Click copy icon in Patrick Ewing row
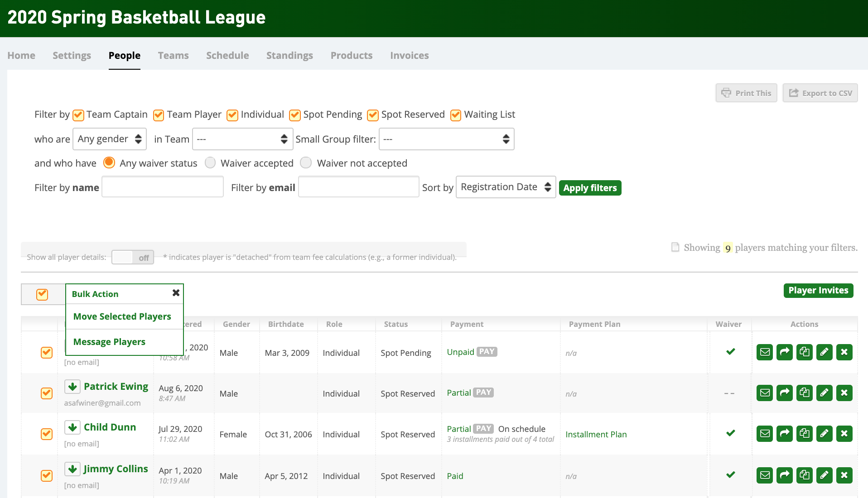 [805, 393]
